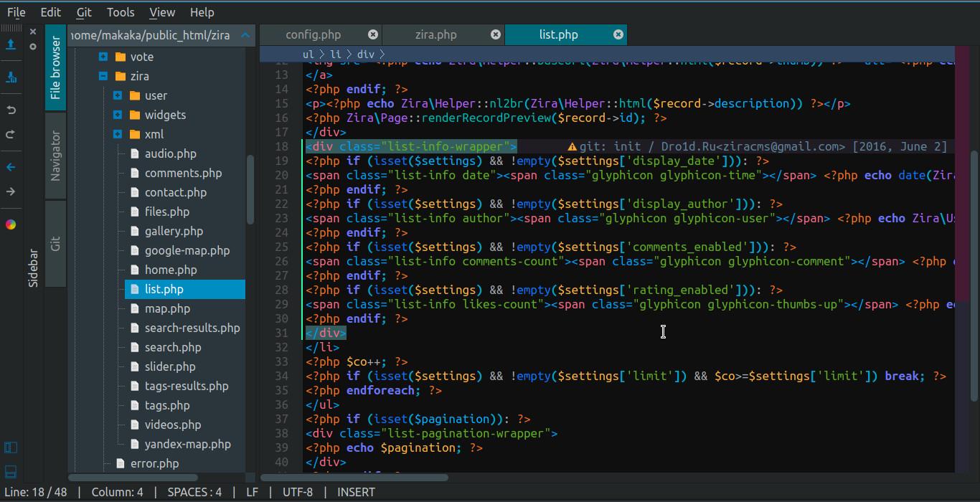980x502 pixels.
Task: Open the Git menu
Action: (x=84, y=12)
